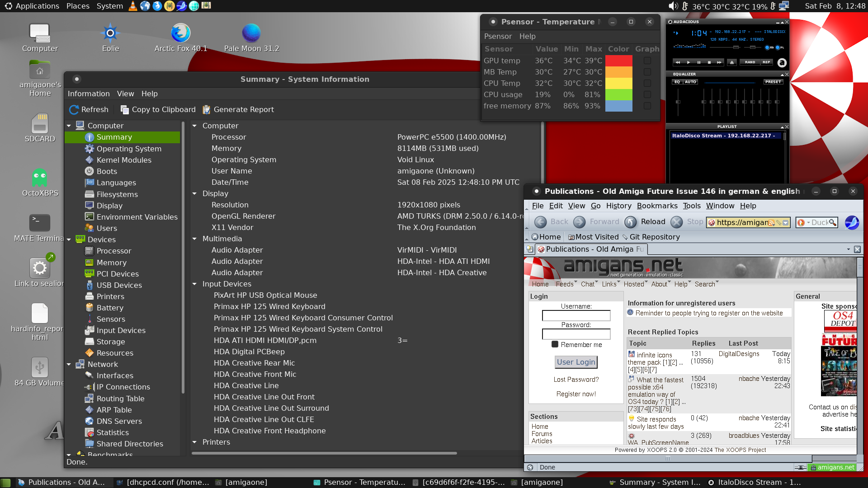Toggle RAND shuffle in Audacious
The image size is (868, 488).
[750, 62]
